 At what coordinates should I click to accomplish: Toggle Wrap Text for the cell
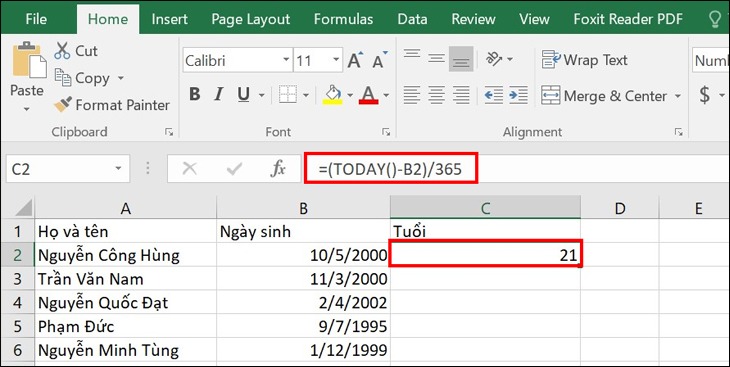click(585, 60)
